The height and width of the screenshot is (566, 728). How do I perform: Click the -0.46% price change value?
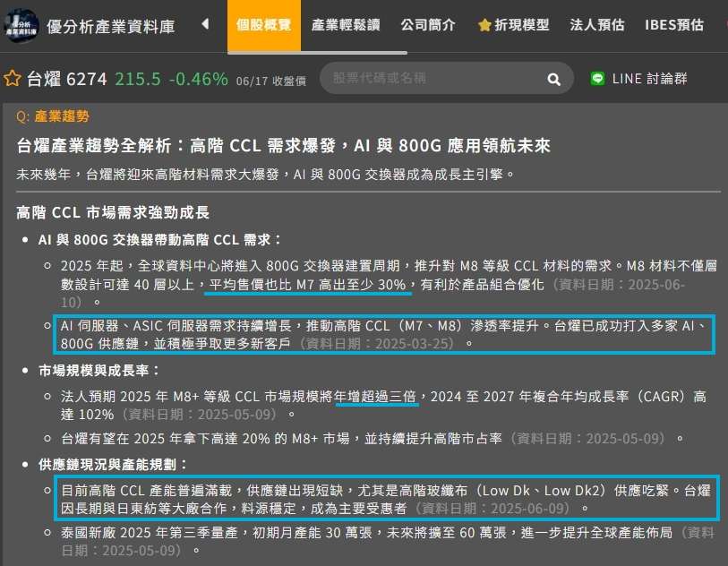199,79
